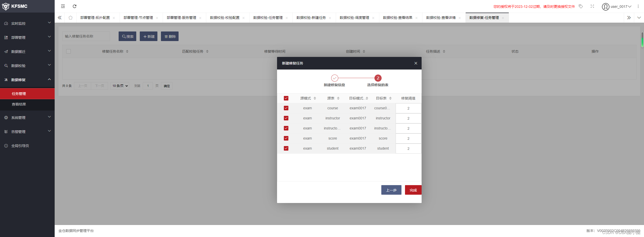Expand the 部署管理 menu chevron
This screenshot has width=644, height=237.
pos(49,37)
